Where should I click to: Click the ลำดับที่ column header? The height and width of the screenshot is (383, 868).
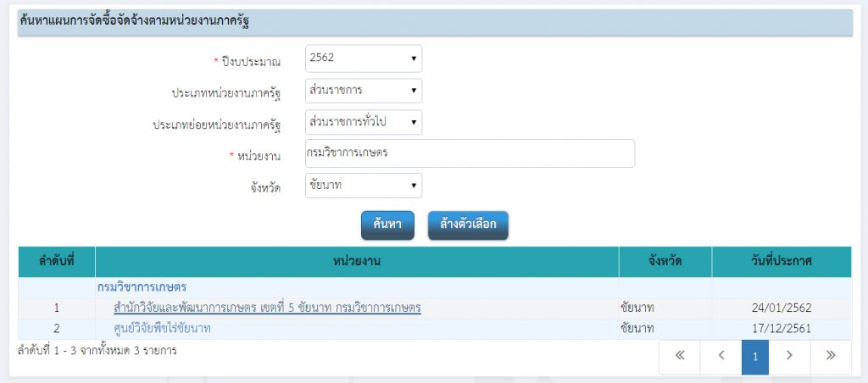point(56,262)
